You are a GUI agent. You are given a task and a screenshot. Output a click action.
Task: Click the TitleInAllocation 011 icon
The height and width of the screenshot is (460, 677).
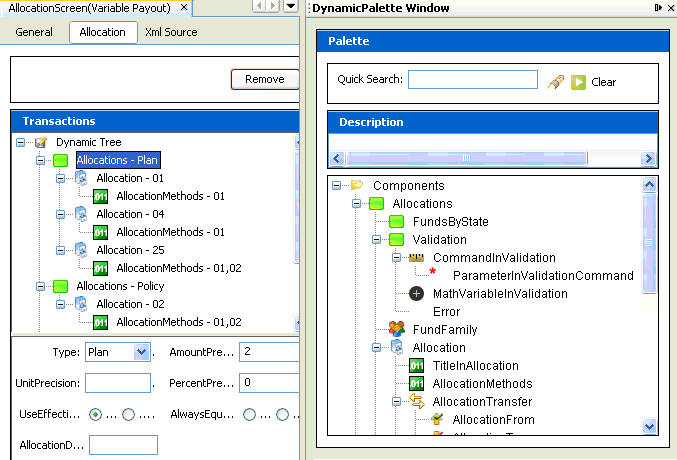pyautogui.click(x=417, y=365)
